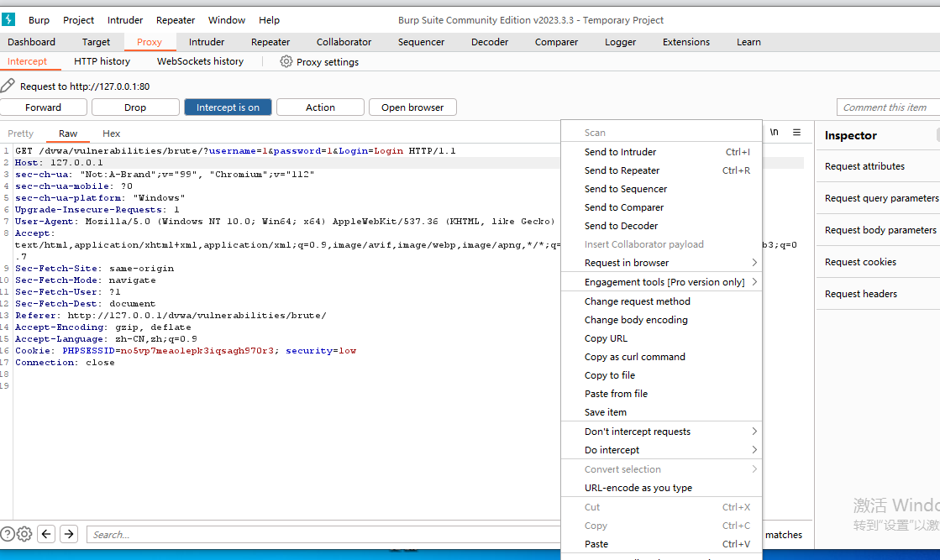Expand Engagement tools submenu arrow

point(754,282)
